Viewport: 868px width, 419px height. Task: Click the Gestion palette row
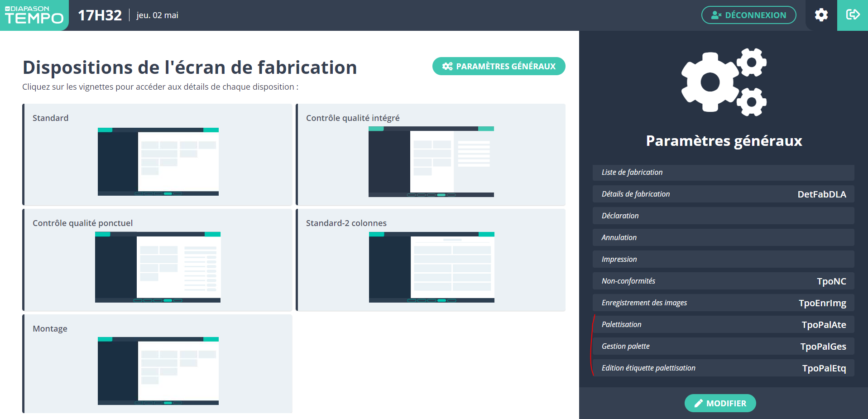pos(723,347)
